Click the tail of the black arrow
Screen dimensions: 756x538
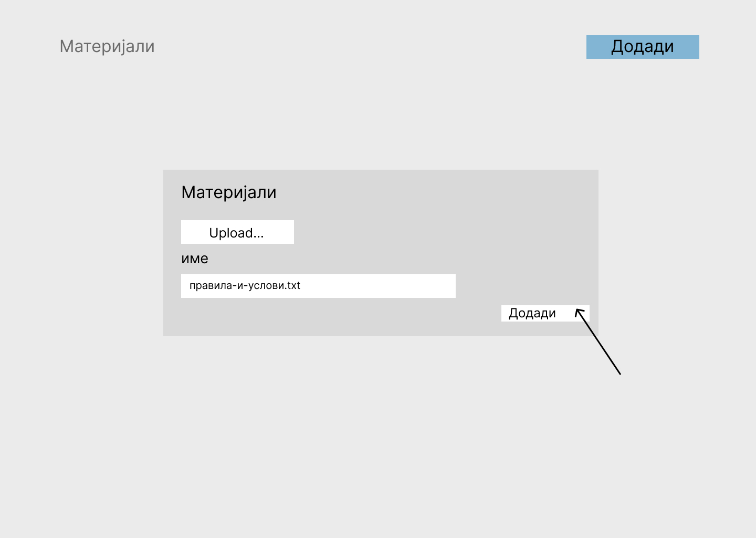pyautogui.click(x=619, y=373)
